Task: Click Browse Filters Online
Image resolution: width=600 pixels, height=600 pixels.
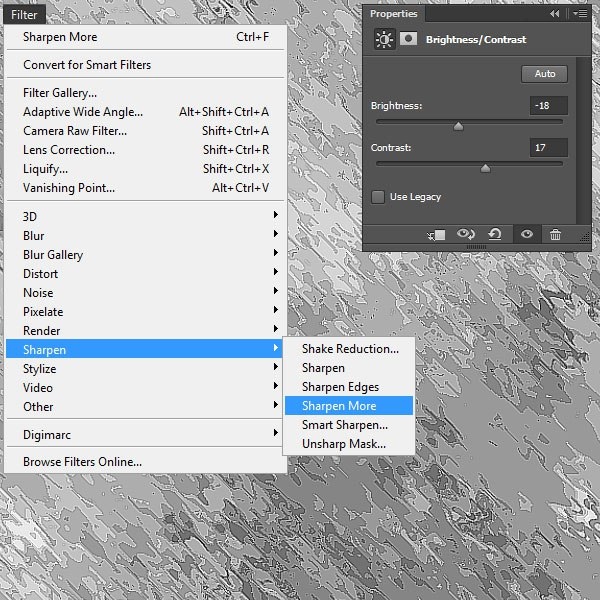Action: click(145, 462)
